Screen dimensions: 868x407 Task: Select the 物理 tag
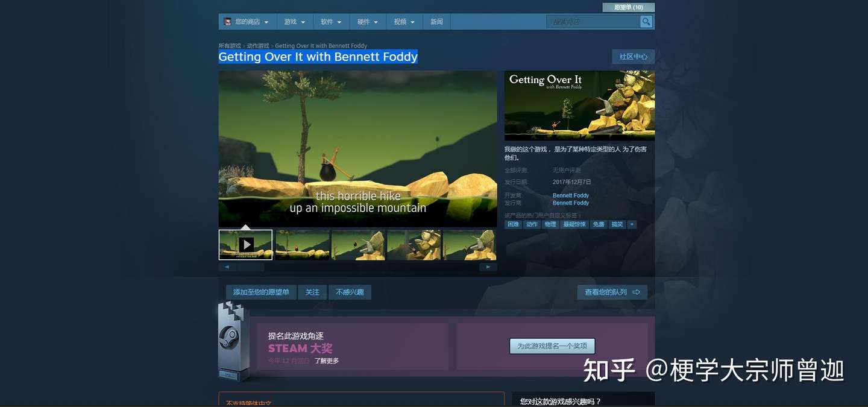[550, 224]
